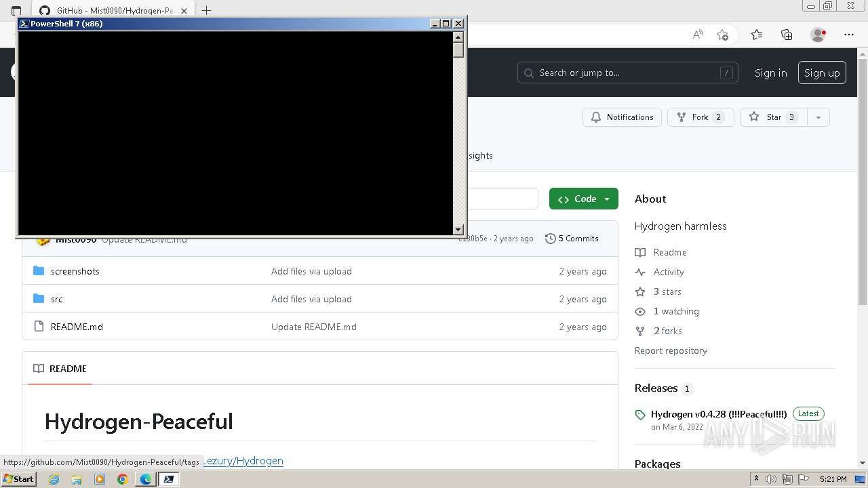Click the 3 stars link

667,291
